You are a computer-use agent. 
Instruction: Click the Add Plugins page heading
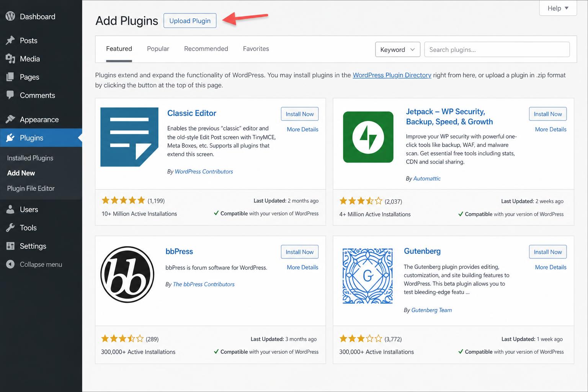[x=127, y=21]
